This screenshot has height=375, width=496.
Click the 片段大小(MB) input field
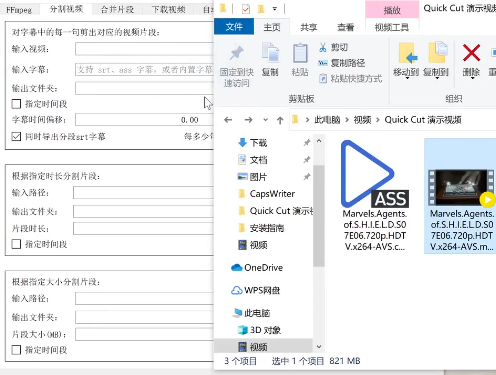tap(144, 334)
